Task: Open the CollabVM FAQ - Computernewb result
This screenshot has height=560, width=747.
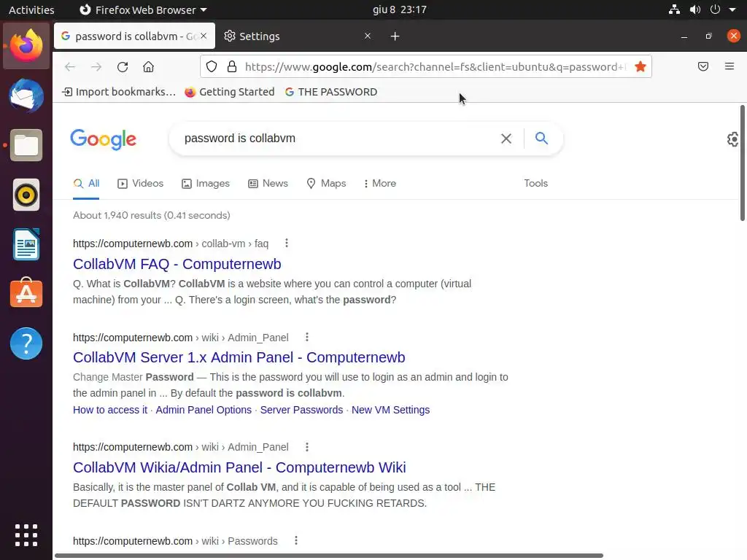Action: [177, 264]
